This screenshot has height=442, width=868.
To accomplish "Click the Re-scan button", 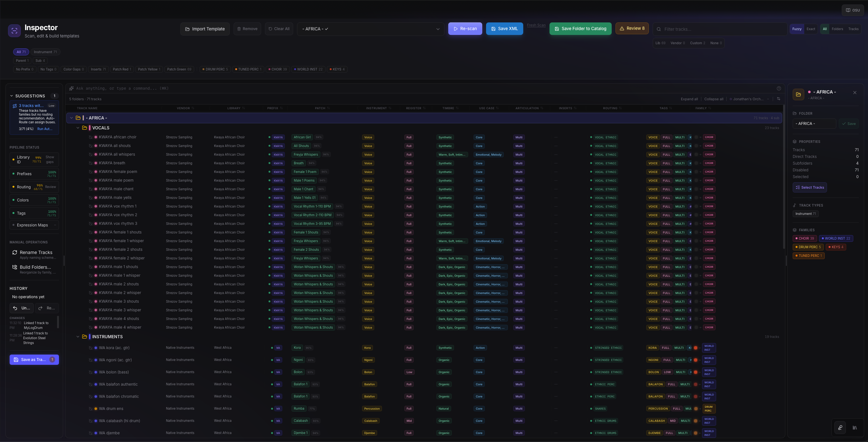I will coord(465,29).
